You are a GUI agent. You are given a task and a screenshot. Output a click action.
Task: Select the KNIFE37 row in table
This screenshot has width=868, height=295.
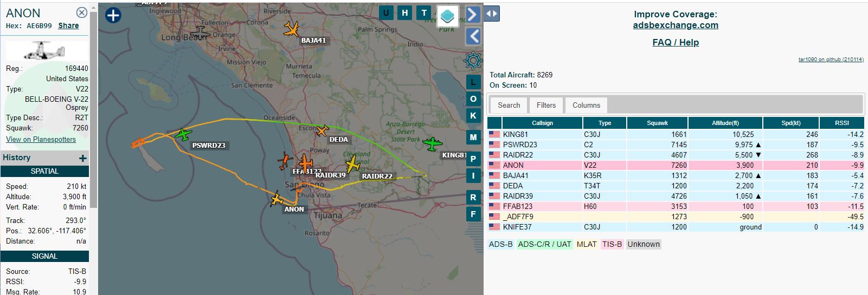676,227
